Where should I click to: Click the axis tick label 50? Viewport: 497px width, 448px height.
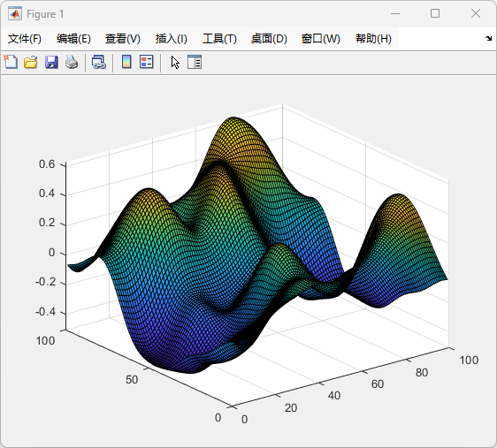tap(132, 379)
